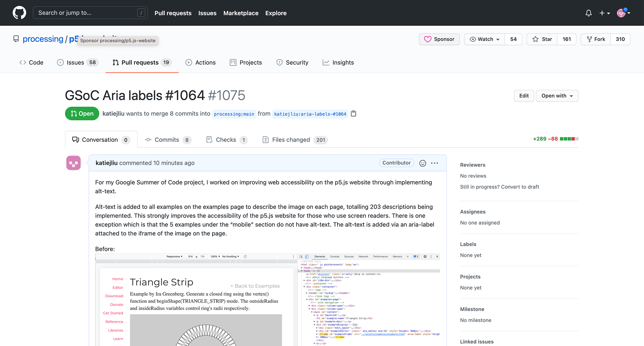Screen dimensions: 644x346
Task: Switch to the Code tab
Action: click(x=32, y=62)
